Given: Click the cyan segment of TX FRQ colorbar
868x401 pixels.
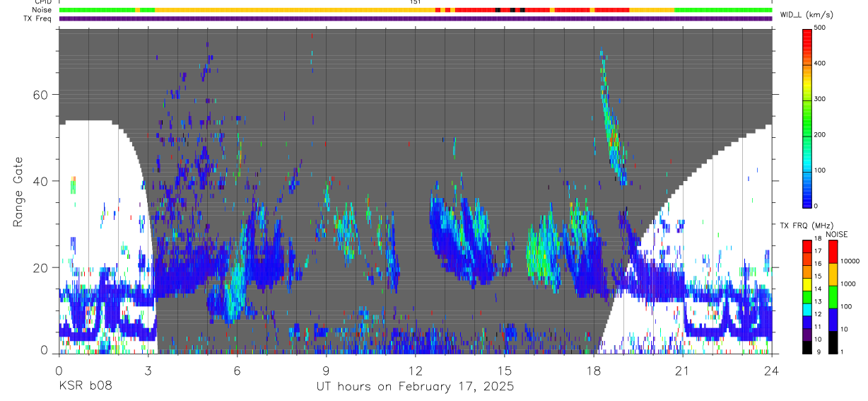Looking at the screenshot, I should (807, 309).
